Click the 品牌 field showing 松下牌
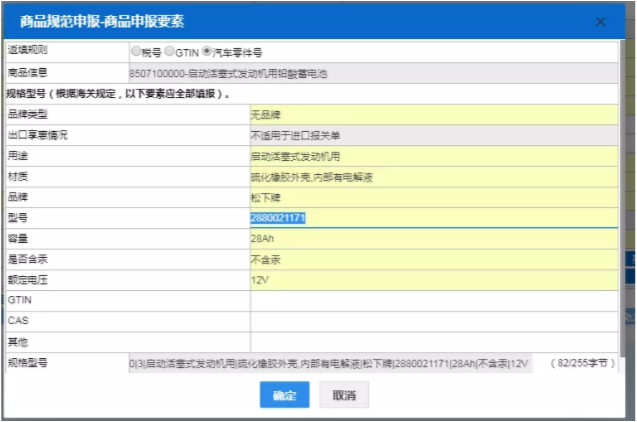The image size is (637, 422). 432,197
